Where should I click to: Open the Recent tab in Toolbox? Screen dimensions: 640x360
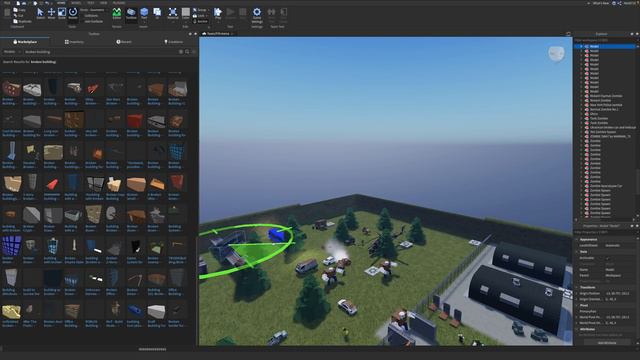click(124, 42)
